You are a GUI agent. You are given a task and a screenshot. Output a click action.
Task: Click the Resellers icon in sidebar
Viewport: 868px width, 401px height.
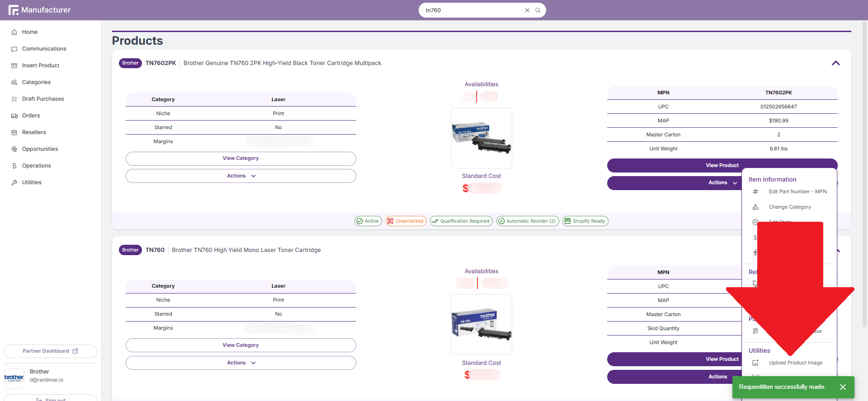[x=14, y=132]
